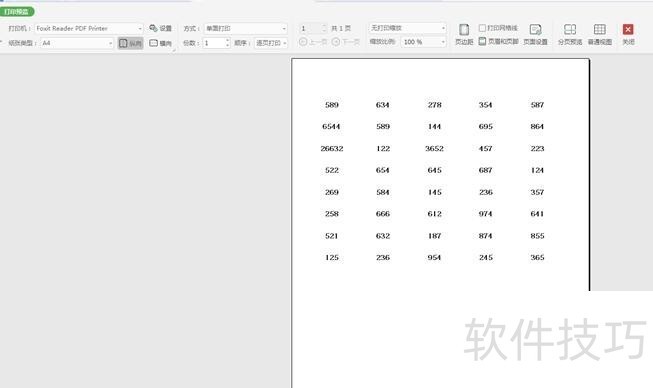Expand the print options dialog launcher
The image size is (653, 388).
tap(174, 50)
